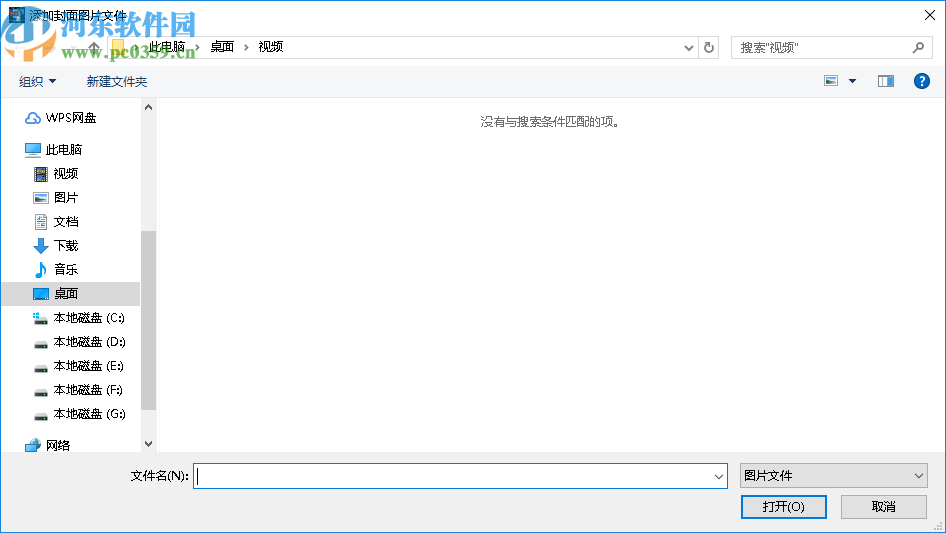Expand the address bar history dropdown
946x533 pixels.
688,48
